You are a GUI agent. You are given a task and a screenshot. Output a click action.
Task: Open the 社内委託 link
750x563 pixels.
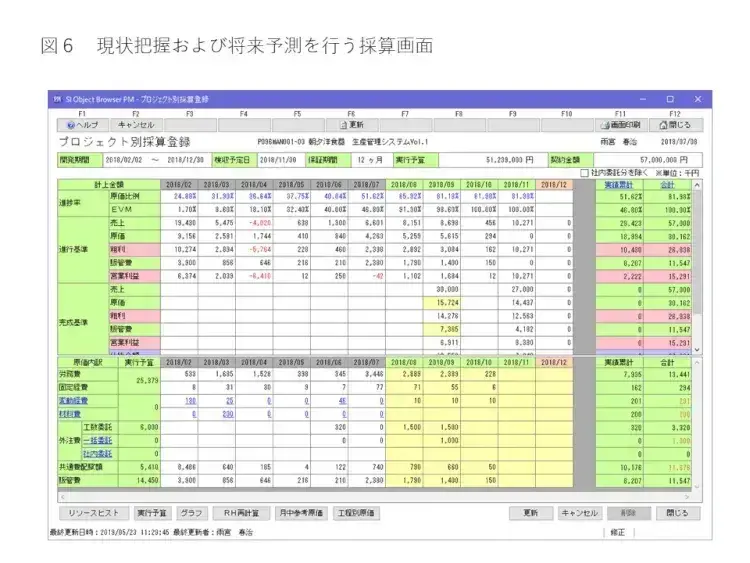[98, 454]
